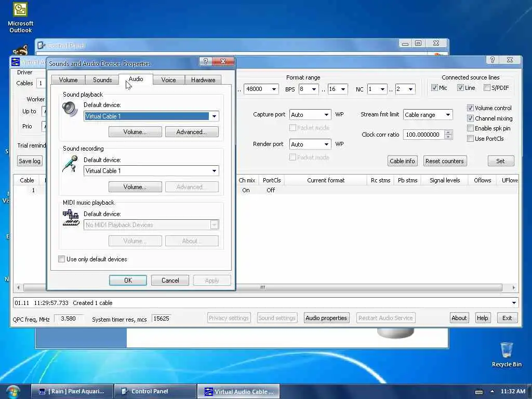Switch to the Hardware tab
Viewport: 532px width, 399px height.
click(x=203, y=79)
